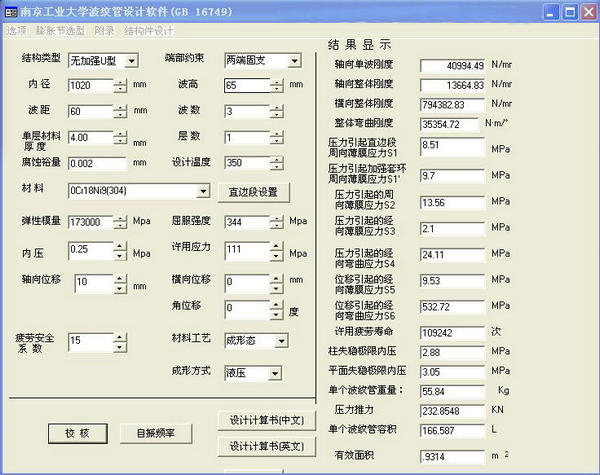Click the 直边段设置 button
The image size is (600, 475).
pos(253,191)
